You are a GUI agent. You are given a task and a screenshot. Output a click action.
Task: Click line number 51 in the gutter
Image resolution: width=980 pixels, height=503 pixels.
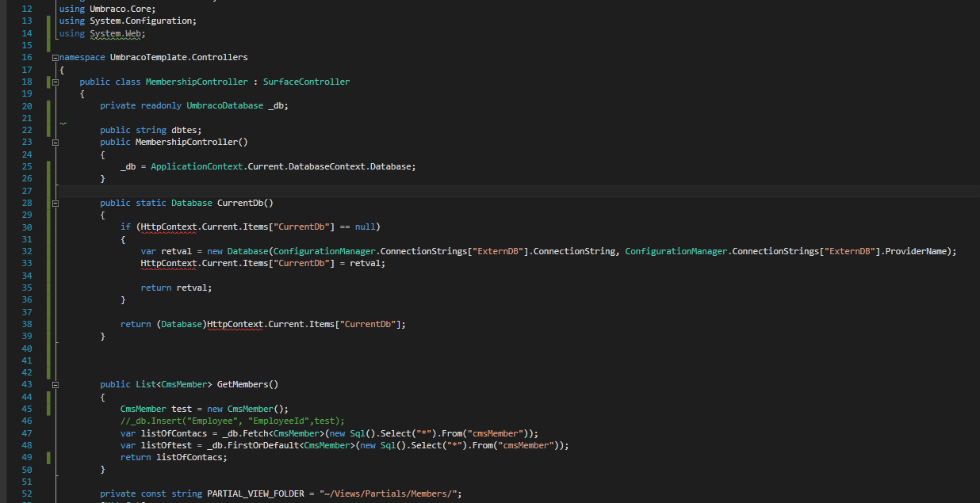point(27,482)
